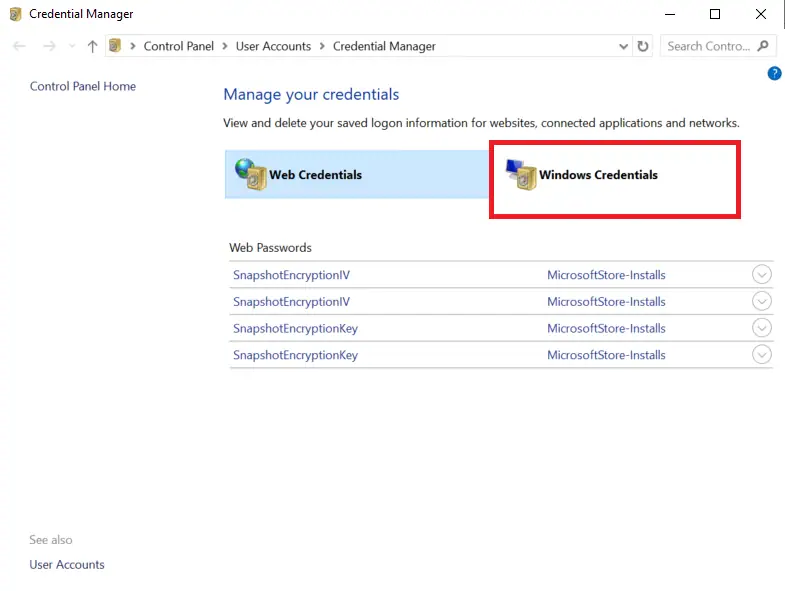Viewport: 785px width, 591px height.
Task: Click the search magnifier icon
Action: (763, 46)
